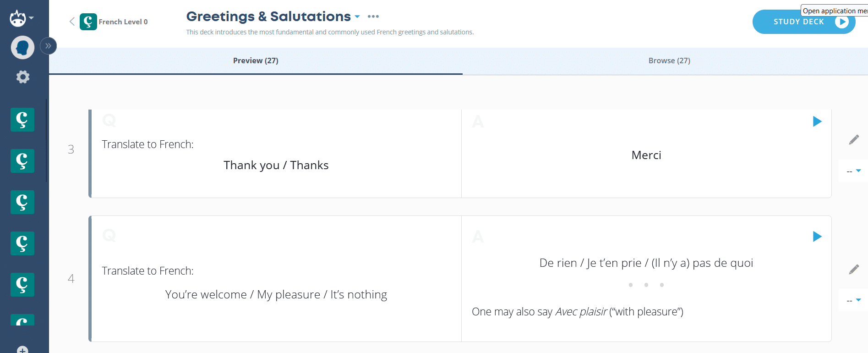Select the first deck thumbnail in sidebar
Screen dimensions: 868x353
22,120
